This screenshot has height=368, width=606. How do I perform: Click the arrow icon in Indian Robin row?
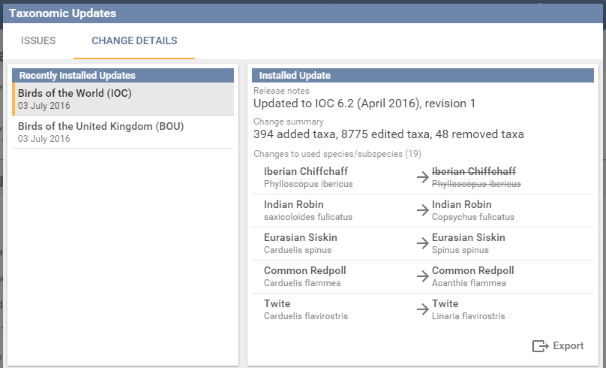423,210
